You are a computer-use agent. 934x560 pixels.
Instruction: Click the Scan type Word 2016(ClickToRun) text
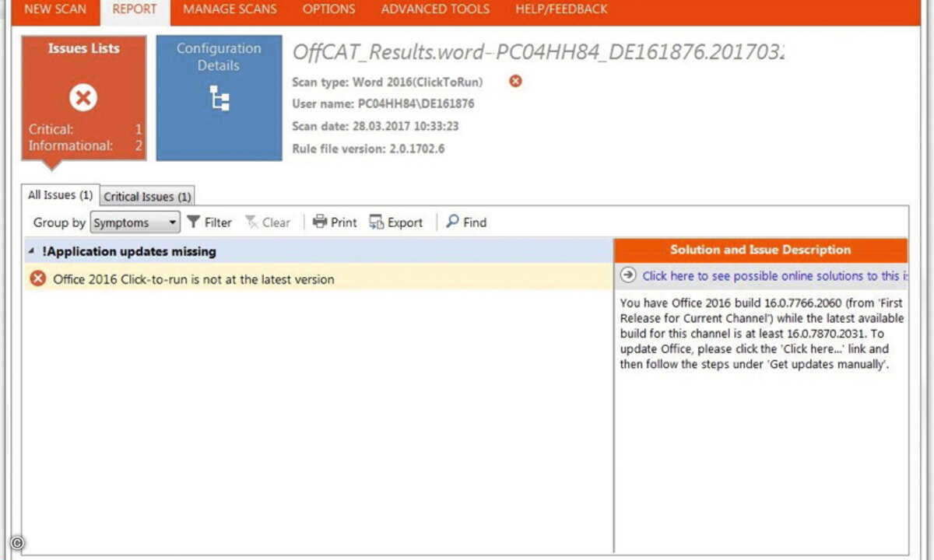(388, 82)
